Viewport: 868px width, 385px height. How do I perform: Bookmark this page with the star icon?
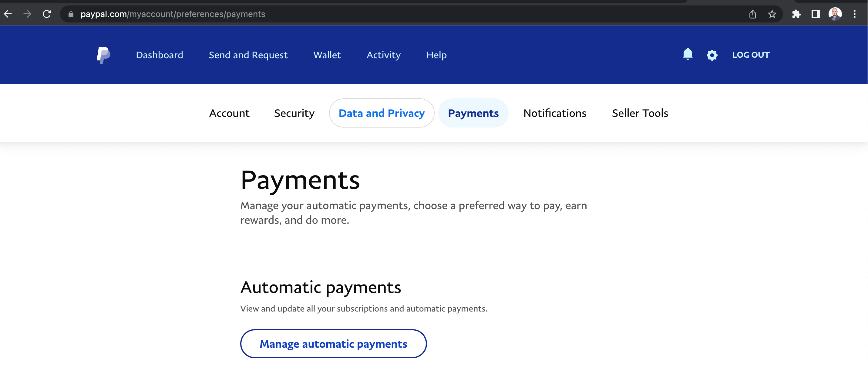point(772,14)
